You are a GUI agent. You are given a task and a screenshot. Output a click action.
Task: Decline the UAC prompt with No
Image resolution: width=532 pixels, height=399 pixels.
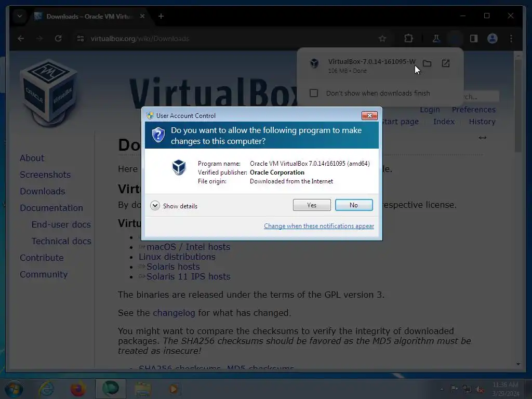click(353, 205)
